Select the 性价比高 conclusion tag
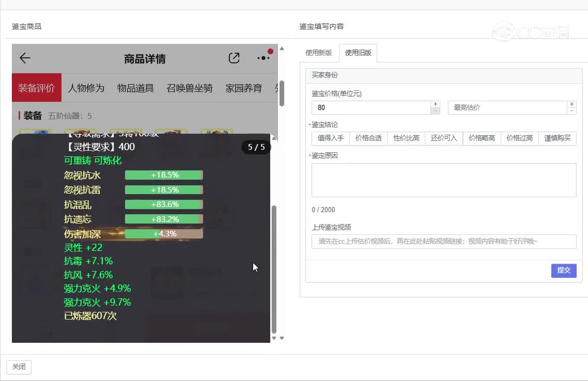Screen dimensions: 588x381 pos(406,138)
